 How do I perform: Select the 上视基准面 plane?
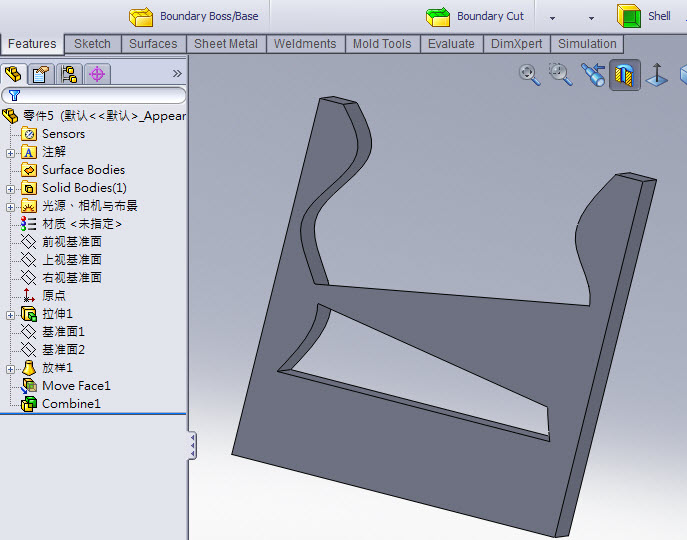pyautogui.click(x=72, y=260)
